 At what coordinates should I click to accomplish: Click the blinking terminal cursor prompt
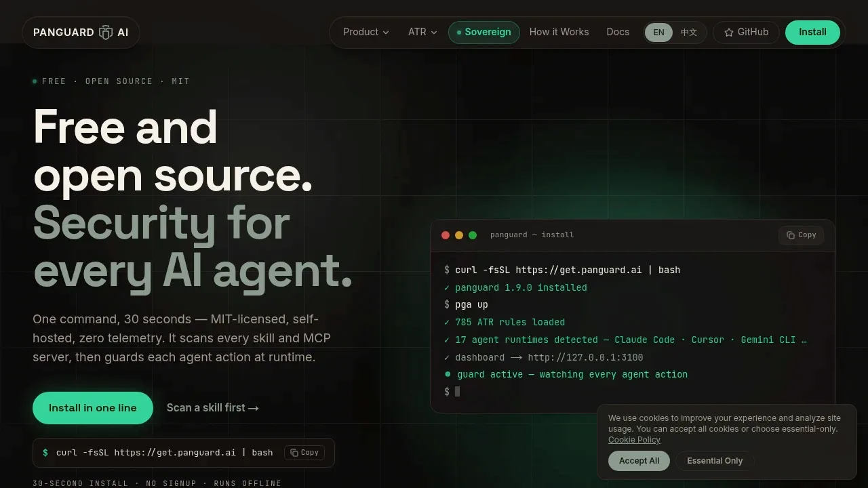coord(452,391)
